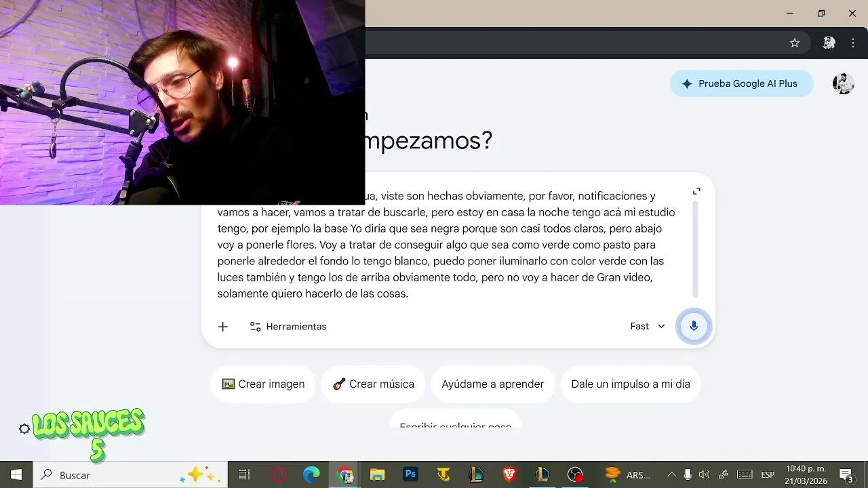This screenshot has width=868, height=488.
Task: Open the plus attachment menu
Action: [222, 327]
